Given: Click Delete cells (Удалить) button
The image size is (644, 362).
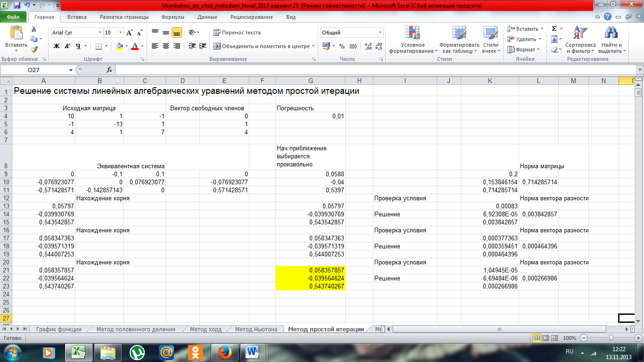Looking at the screenshot, I should [x=524, y=39].
